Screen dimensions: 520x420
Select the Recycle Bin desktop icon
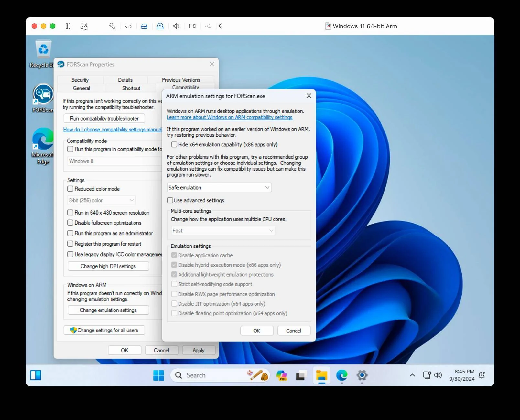coord(43,54)
